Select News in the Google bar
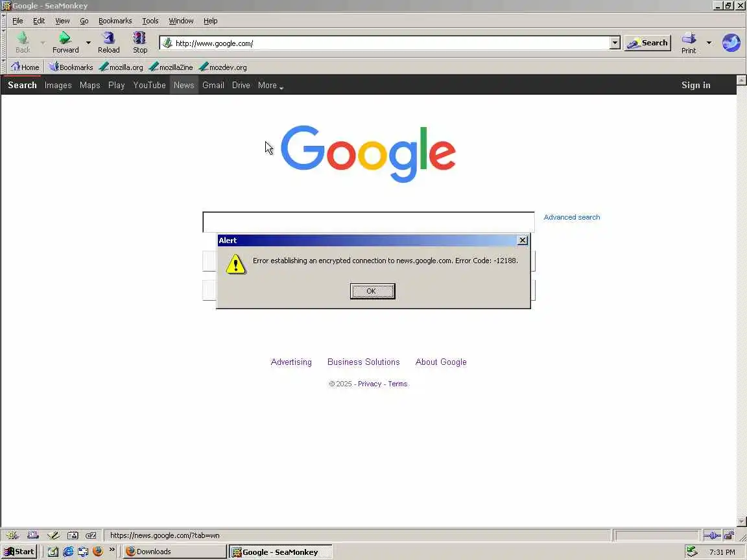The width and height of the screenshot is (747, 560). coord(184,86)
